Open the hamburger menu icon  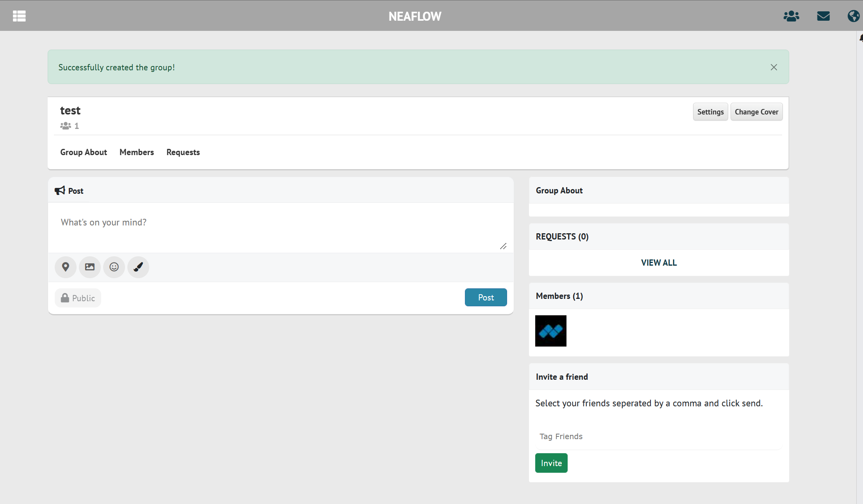click(x=19, y=16)
